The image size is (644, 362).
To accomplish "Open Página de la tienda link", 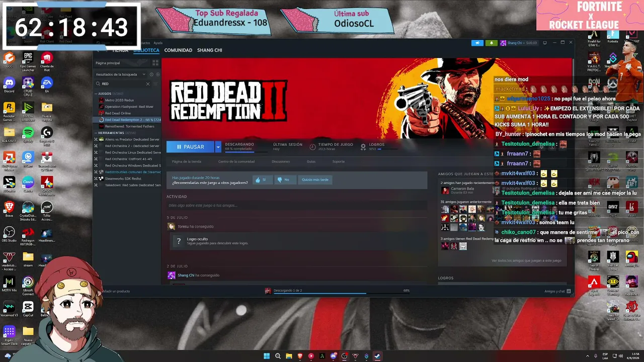I will point(186,161).
